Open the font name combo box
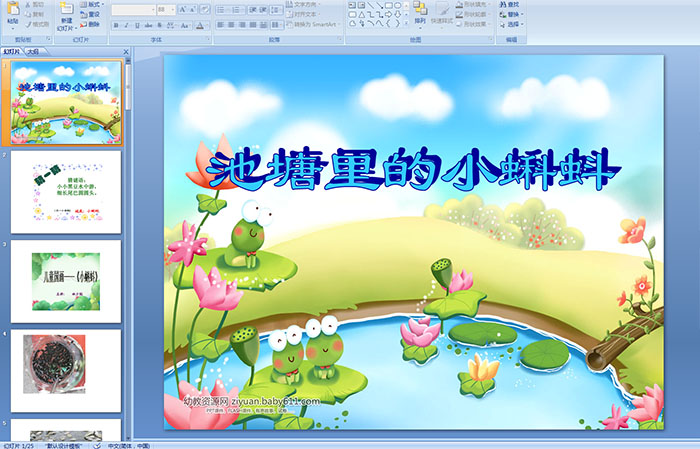The width and height of the screenshot is (700, 449). (x=133, y=9)
